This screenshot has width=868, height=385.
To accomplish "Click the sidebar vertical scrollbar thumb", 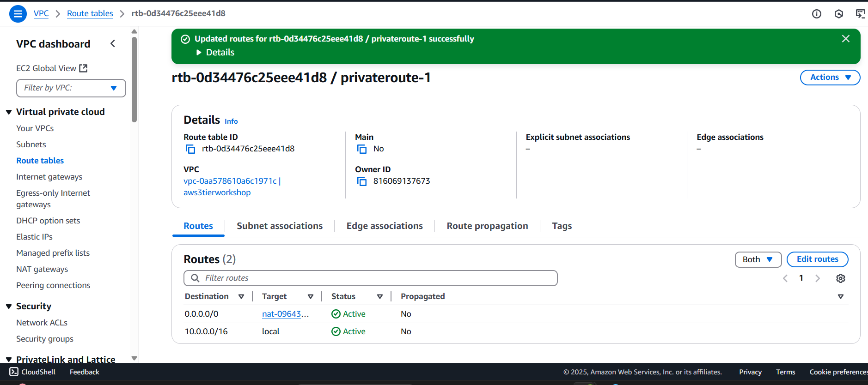I will point(134,79).
